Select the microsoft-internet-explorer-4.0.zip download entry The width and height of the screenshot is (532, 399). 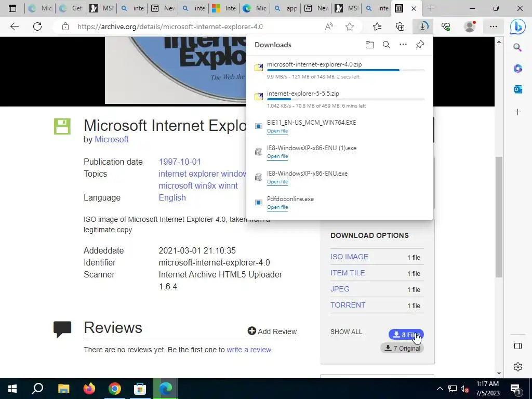coord(340,70)
